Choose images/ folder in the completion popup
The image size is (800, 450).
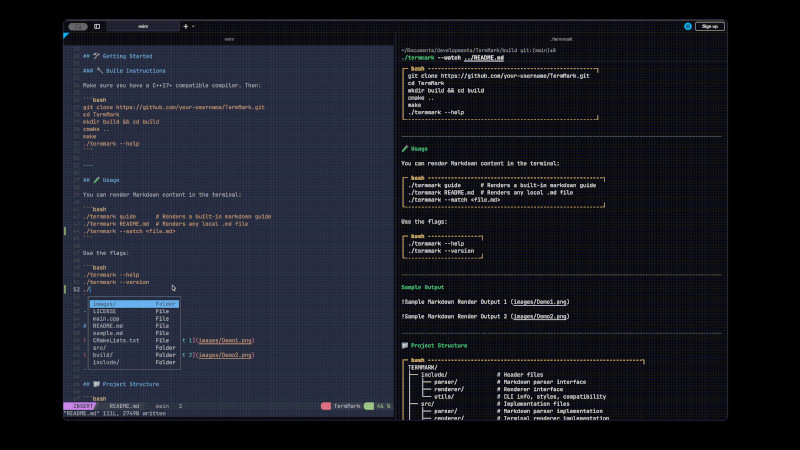134,304
